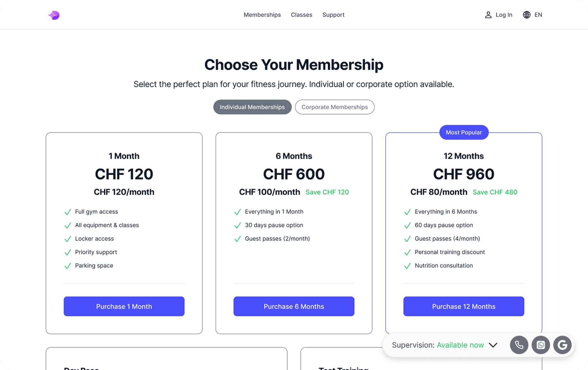Click the phone call icon

click(519, 345)
